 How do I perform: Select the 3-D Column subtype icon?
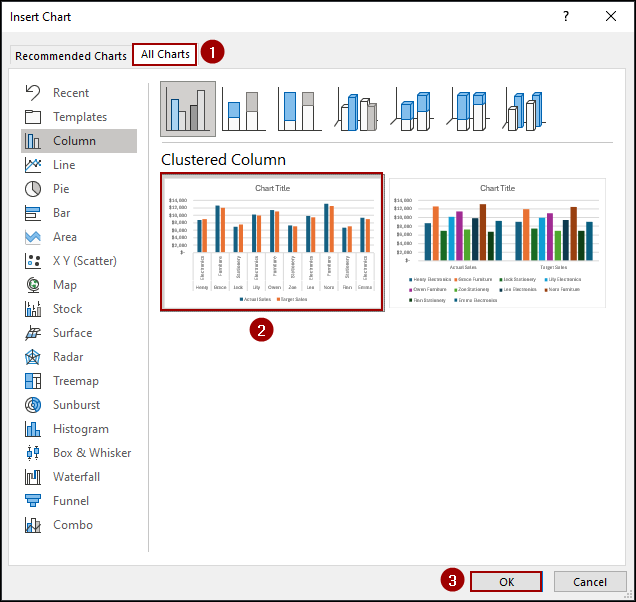tap(524, 111)
